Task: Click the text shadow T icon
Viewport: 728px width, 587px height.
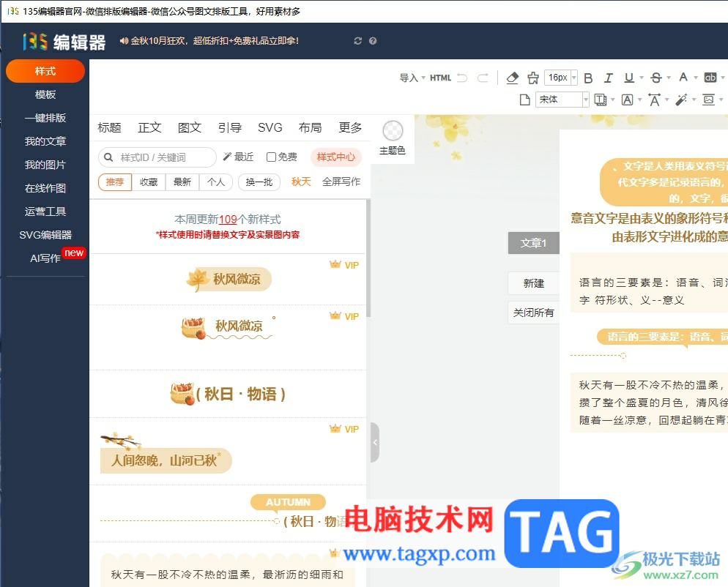Action: 601,100
